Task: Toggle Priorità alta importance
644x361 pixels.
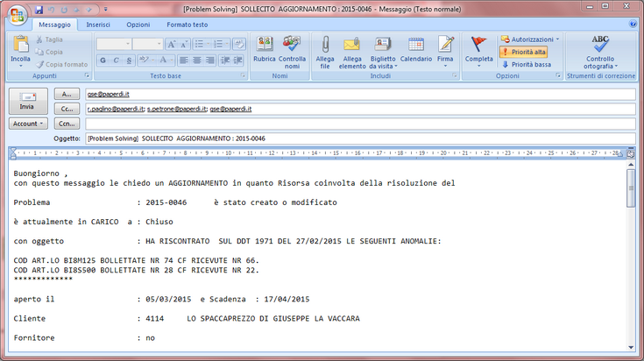Action: [x=524, y=52]
